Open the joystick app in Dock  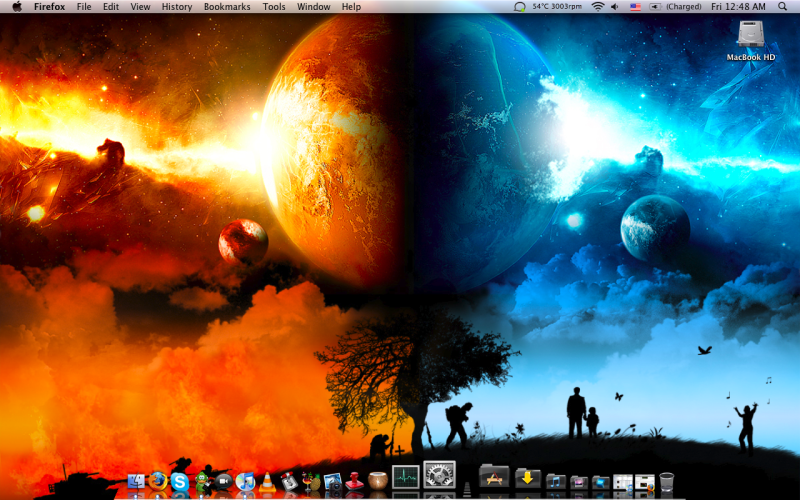(x=289, y=481)
